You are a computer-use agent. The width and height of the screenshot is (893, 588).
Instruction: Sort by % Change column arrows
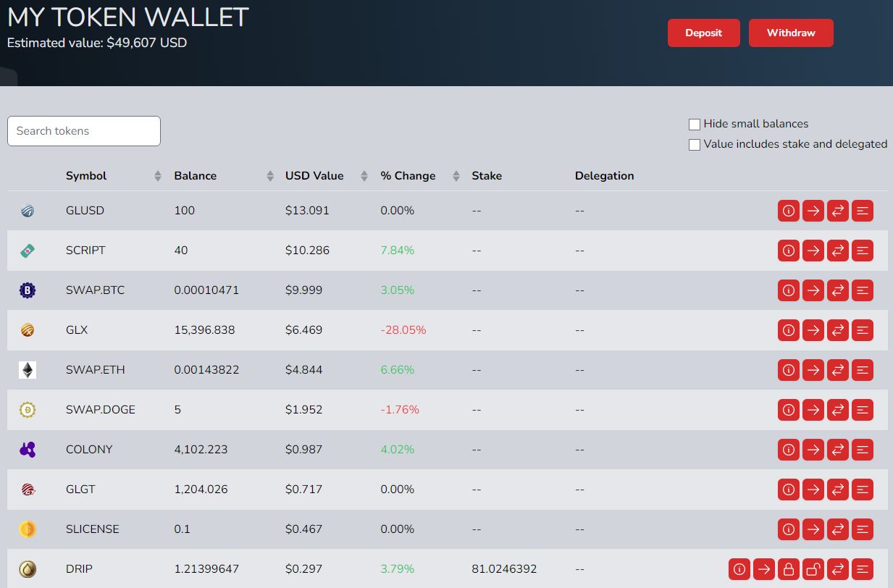(x=456, y=176)
